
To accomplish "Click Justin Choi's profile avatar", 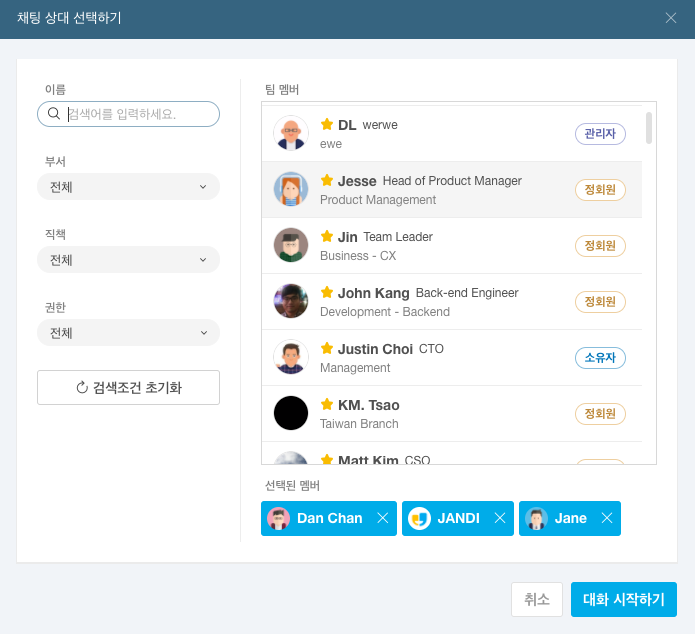I will coord(291,357).
